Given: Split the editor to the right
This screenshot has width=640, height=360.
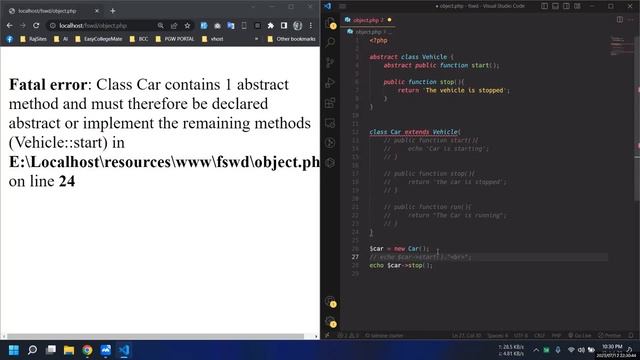Looking at the screenshot, I should (x=620, y=20).
